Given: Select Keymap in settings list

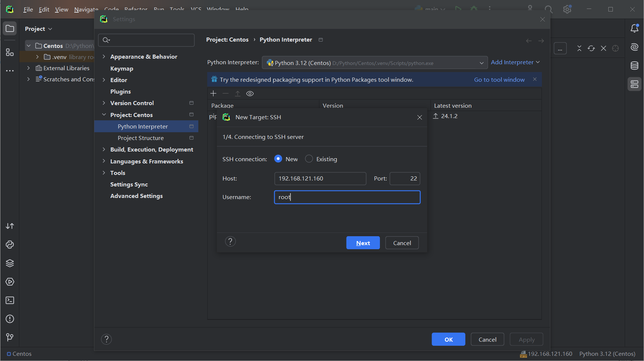Looking at the screenshot, I should click(122, 68).
